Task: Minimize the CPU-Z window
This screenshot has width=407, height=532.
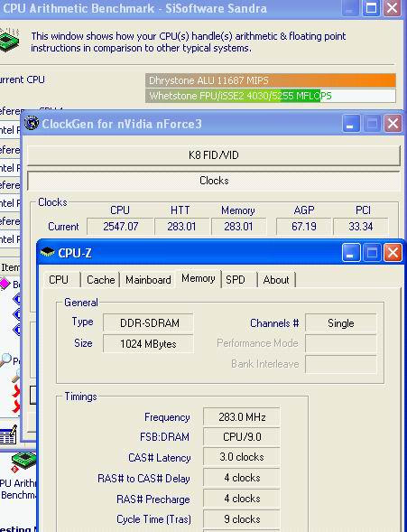Action: tap(351, 252)
